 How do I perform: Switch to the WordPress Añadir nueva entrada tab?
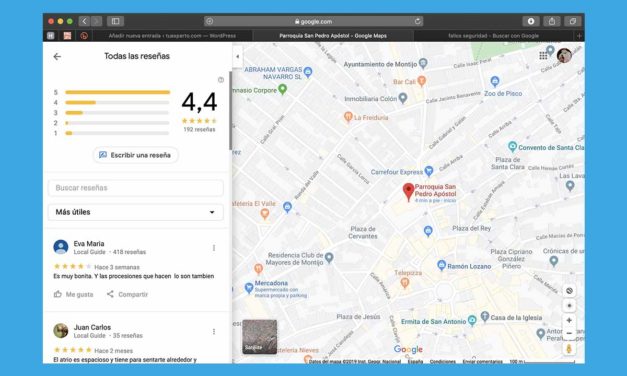[172, 36]
